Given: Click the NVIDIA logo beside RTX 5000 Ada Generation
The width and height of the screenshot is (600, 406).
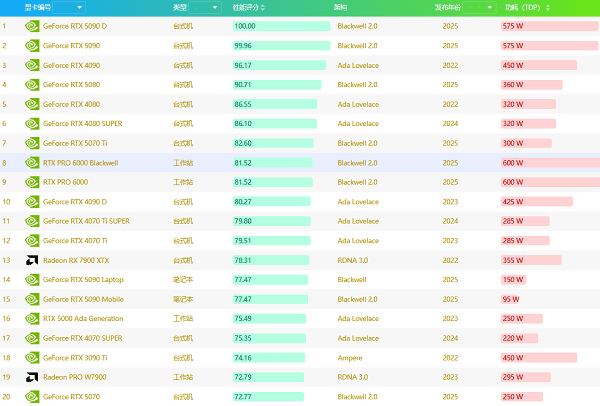Looking at the screenshot, I should (32, 318).
